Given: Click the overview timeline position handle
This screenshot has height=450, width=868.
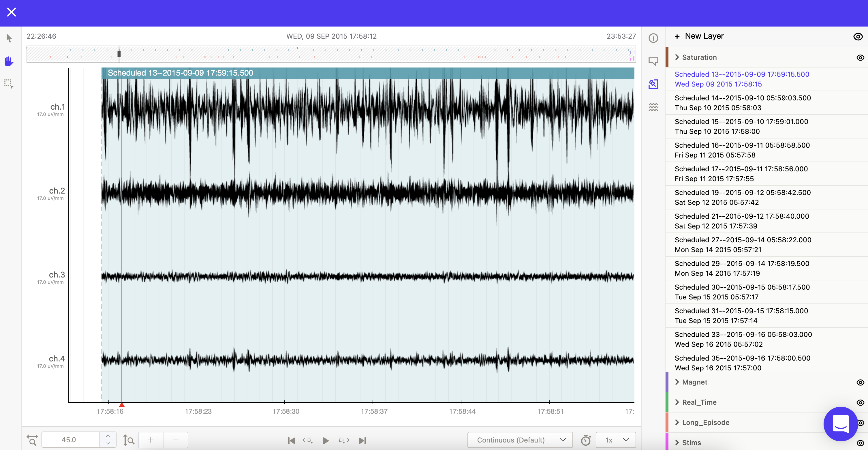Looking at the screenshot, I should [119, 54].
